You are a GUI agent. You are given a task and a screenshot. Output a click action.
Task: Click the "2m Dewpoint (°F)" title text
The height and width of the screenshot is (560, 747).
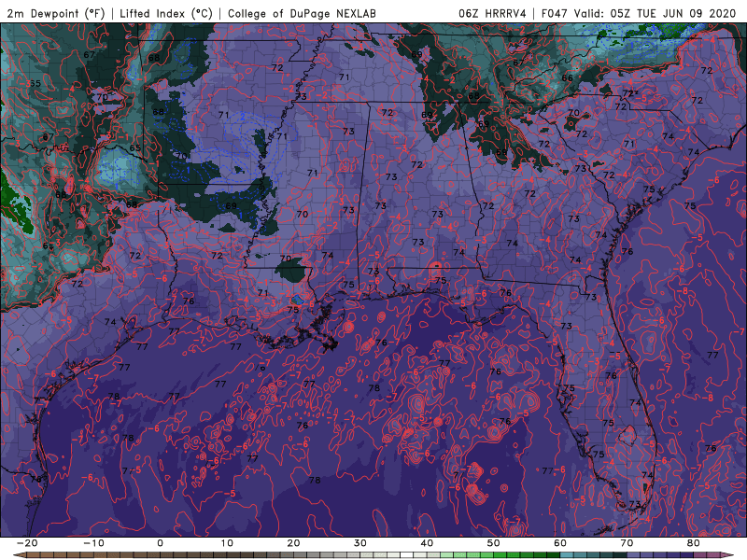[x=55, y=14]
